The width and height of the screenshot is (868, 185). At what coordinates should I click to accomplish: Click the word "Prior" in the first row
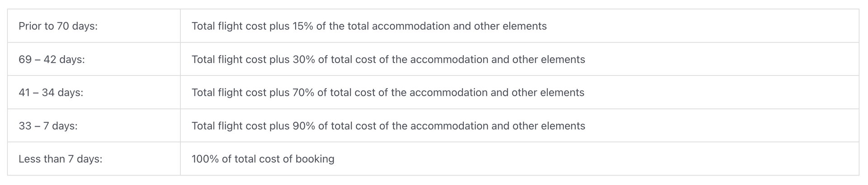click(29, 26)
